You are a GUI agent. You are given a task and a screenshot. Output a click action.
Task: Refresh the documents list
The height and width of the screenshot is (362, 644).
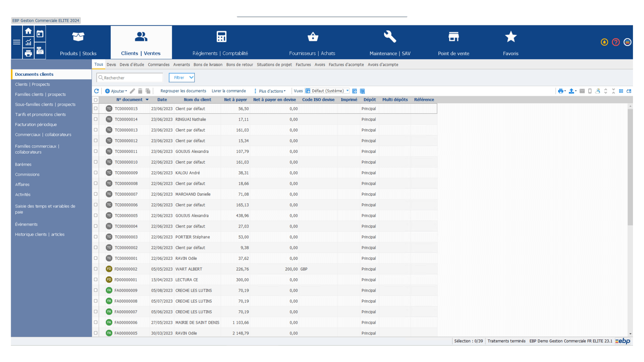96,91
